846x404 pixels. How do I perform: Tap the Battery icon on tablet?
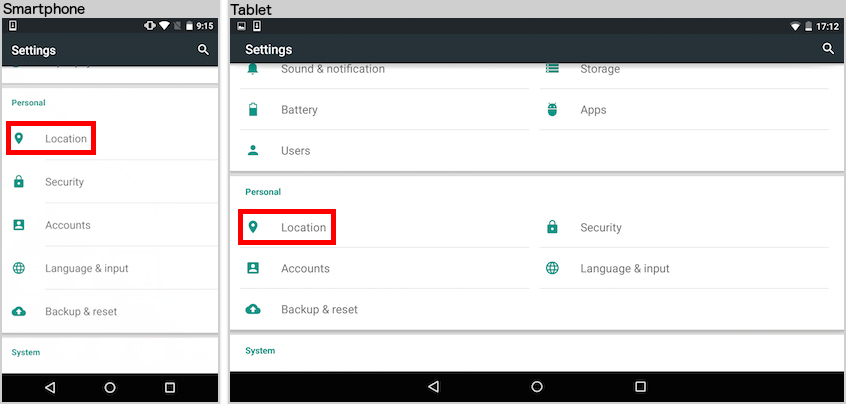(253, 109)
